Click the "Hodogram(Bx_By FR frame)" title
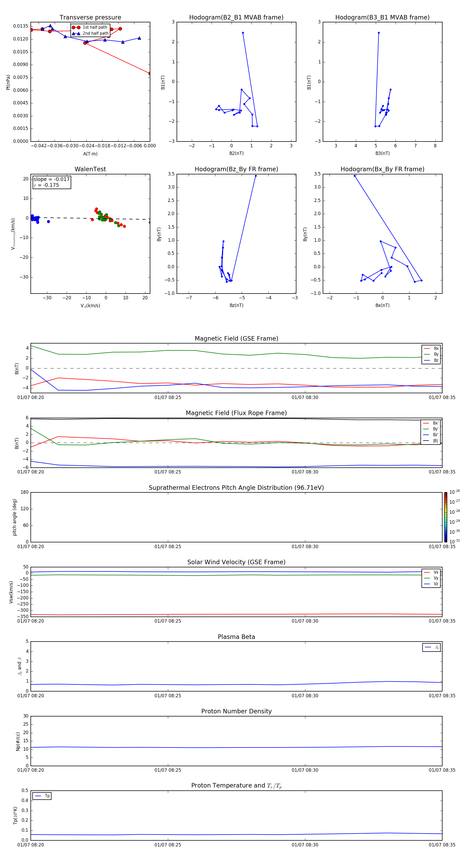Screen dimensions: 473x868 tap(382, 169)
